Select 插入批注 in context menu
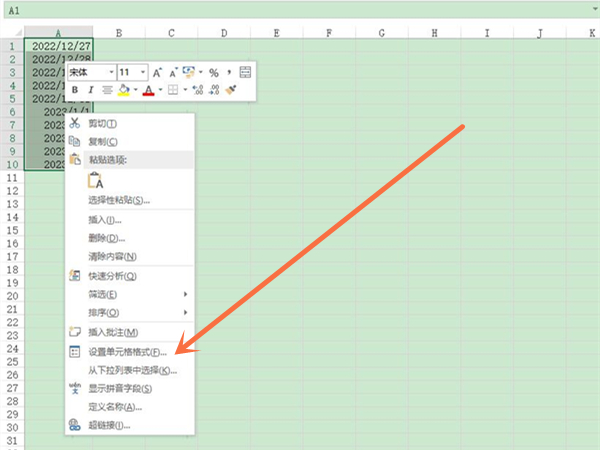Image resolution: width=600 pixels, height=450 pixels. pos(113,332)
